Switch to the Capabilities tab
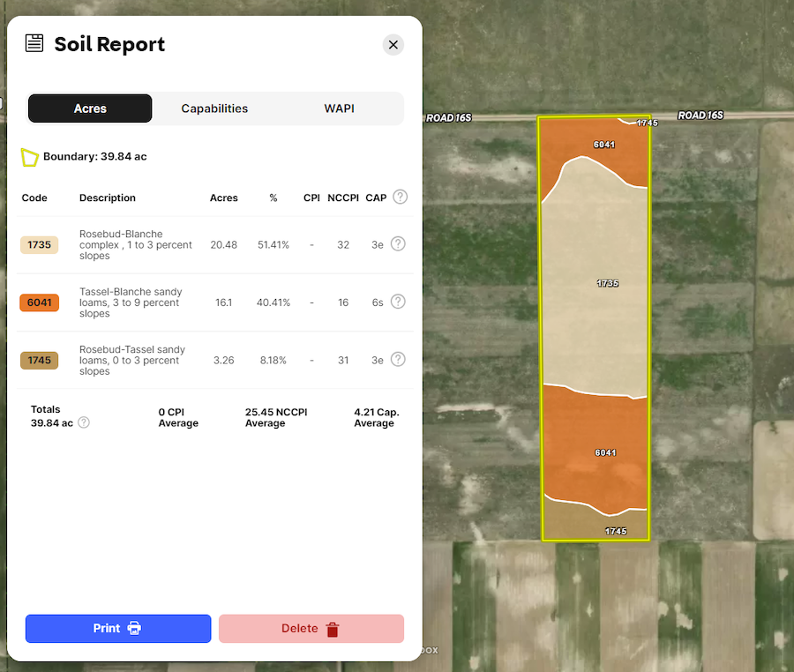The height and width of the screenshot is (672, 794). point(214,108)
